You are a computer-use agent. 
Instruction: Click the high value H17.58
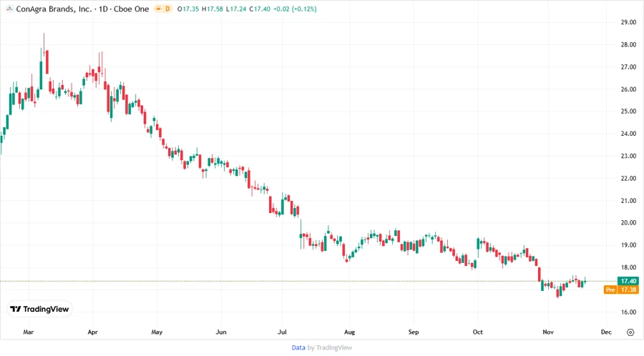[x=213, y=9]
